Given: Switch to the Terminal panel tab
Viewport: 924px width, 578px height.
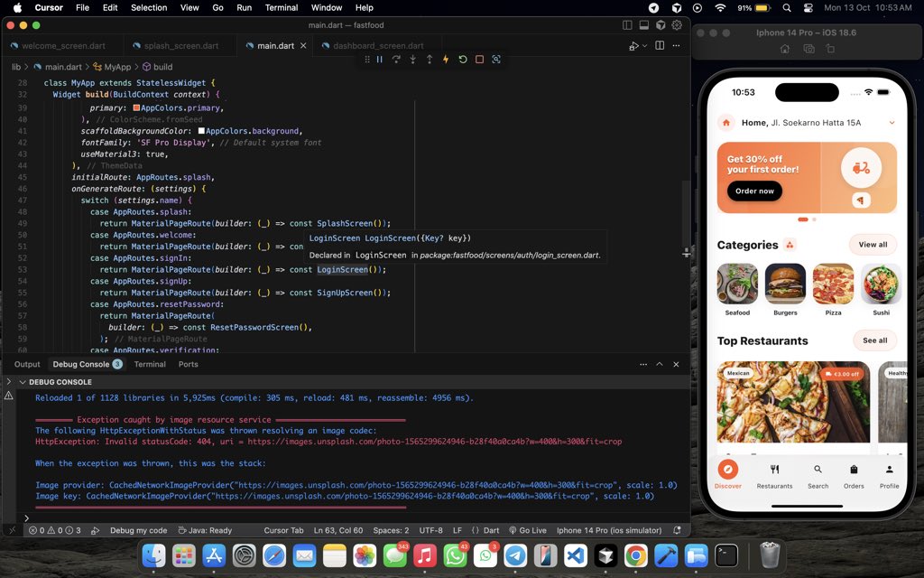Looking at the screenshot, I should [150, 364].
